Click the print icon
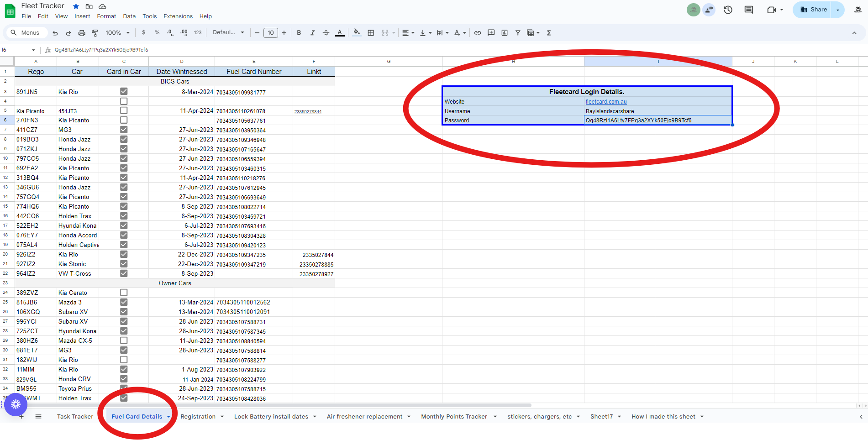Screen dimensions: 868x440 82,33
